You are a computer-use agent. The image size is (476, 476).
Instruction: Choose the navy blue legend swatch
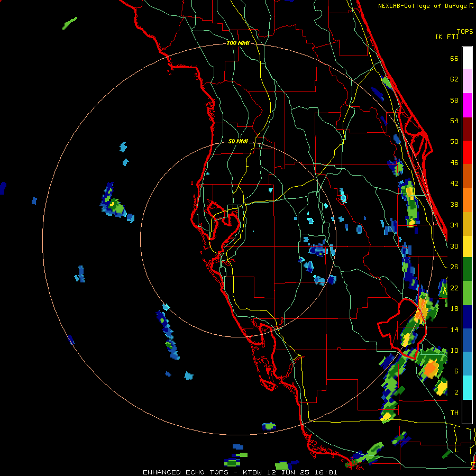tap(467, 317)
